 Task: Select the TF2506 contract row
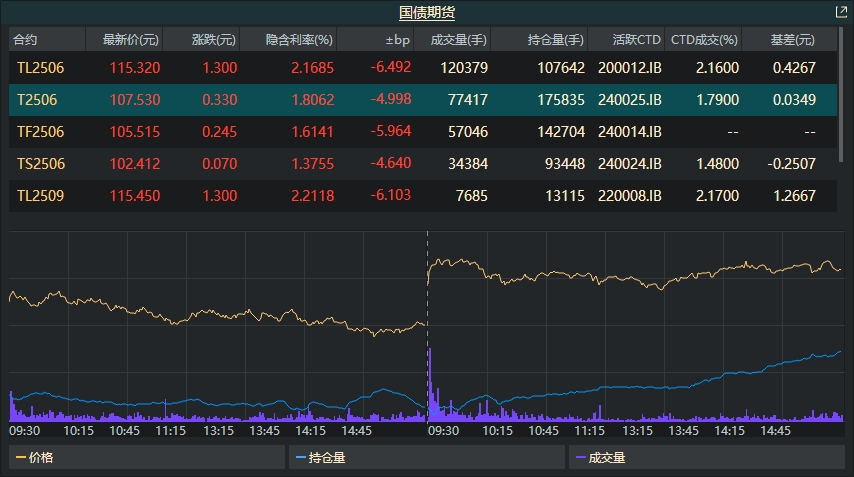40,132
